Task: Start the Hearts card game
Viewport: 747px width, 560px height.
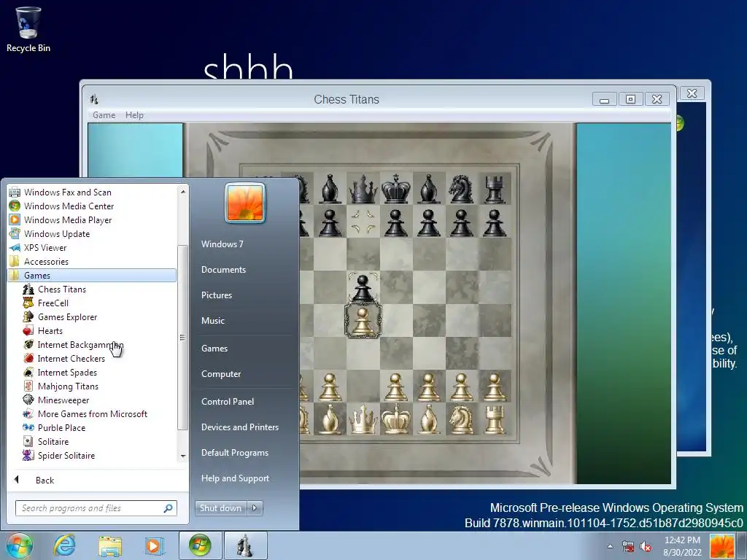Action: pyautogui.click(x=50, y=330)
